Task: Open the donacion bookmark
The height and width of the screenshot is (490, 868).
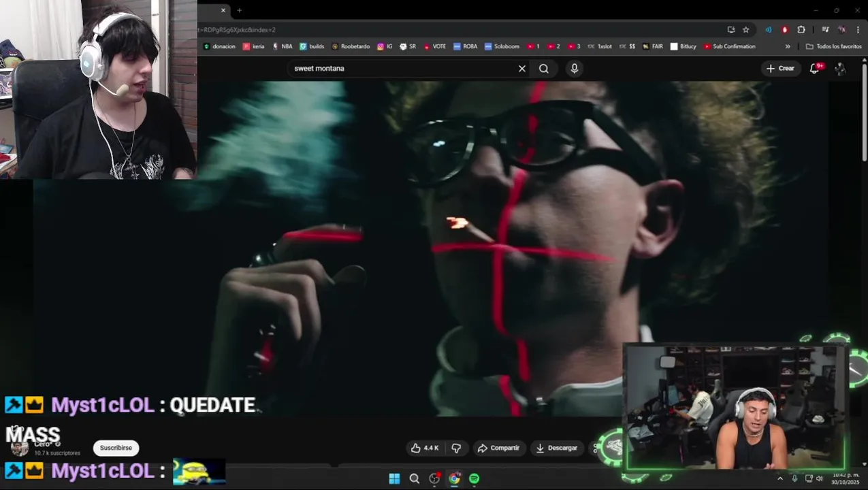Action: [x=219, y=46]
